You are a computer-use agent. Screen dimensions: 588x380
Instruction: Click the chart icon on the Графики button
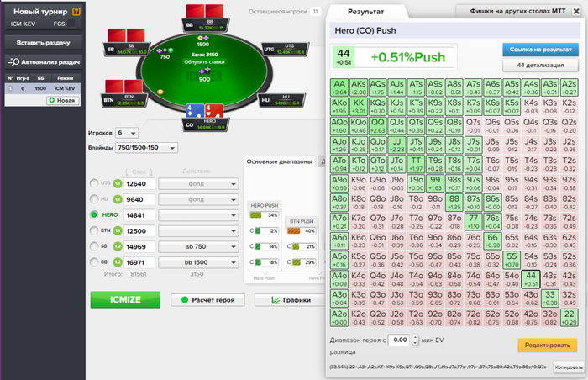click(276, 299)
